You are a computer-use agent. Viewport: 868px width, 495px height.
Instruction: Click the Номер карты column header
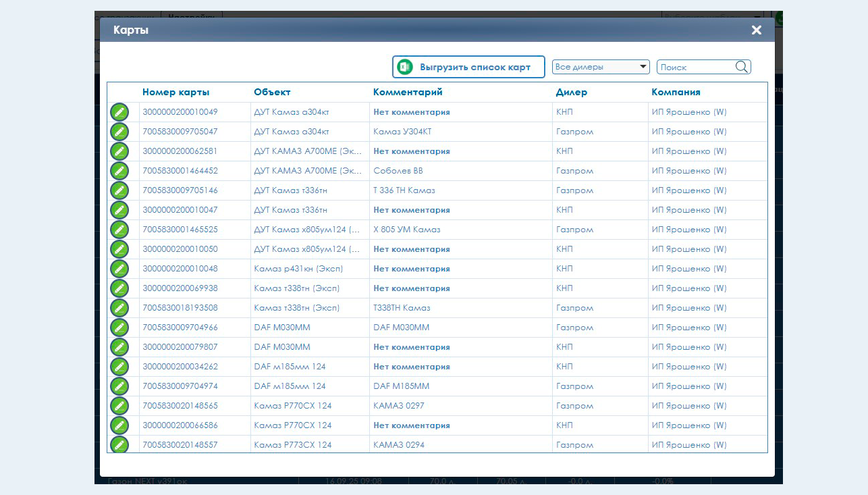tap(175, 93)
